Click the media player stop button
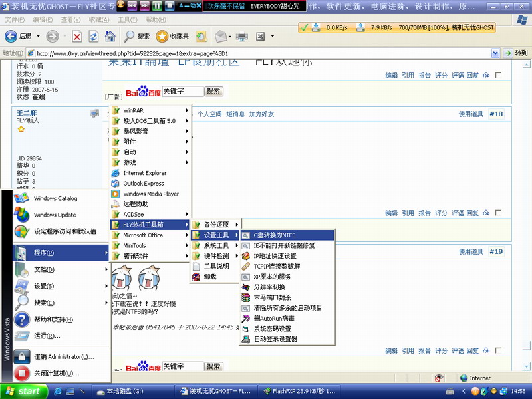 [x=170, y=6]
